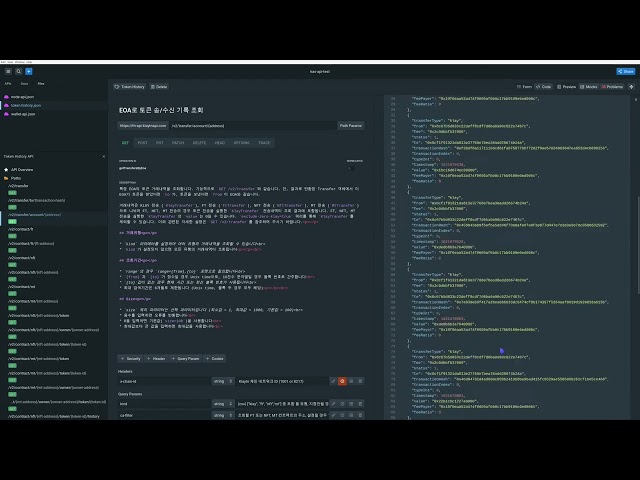Toggle the deprecated switch

click(350, 168)
